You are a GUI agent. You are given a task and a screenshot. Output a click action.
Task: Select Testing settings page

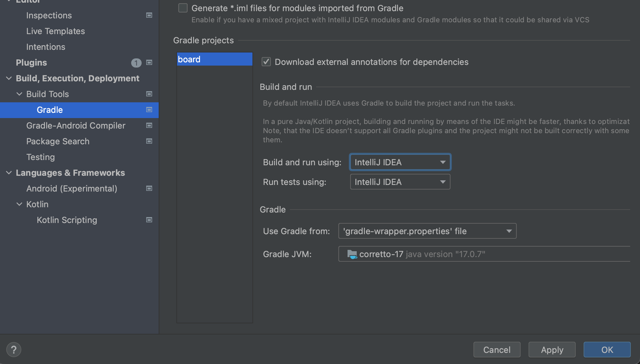pyautogui.click(x=40, y=157)
